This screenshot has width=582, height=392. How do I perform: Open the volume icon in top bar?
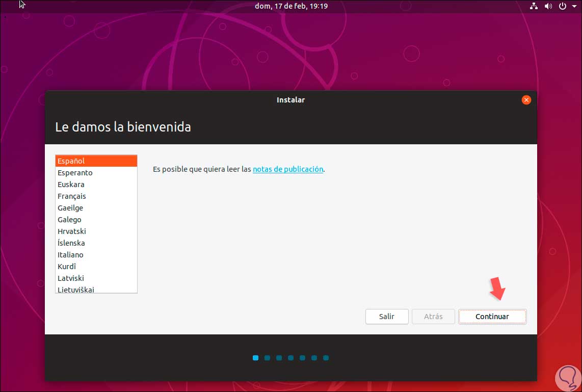[x=548, y=6]
